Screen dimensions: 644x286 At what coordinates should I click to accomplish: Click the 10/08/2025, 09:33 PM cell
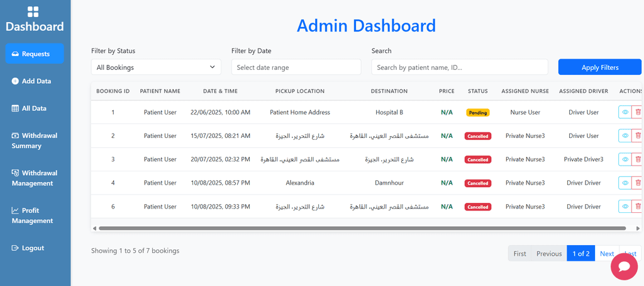click(x=221, y=207)
